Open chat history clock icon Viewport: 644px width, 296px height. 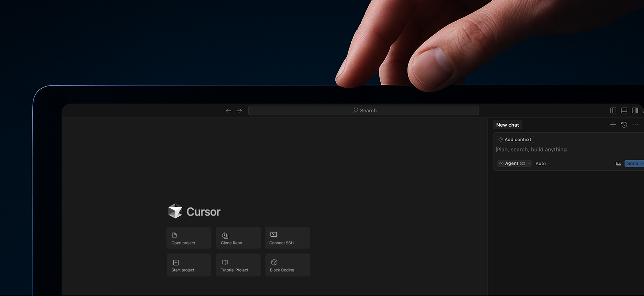[624, 125]
